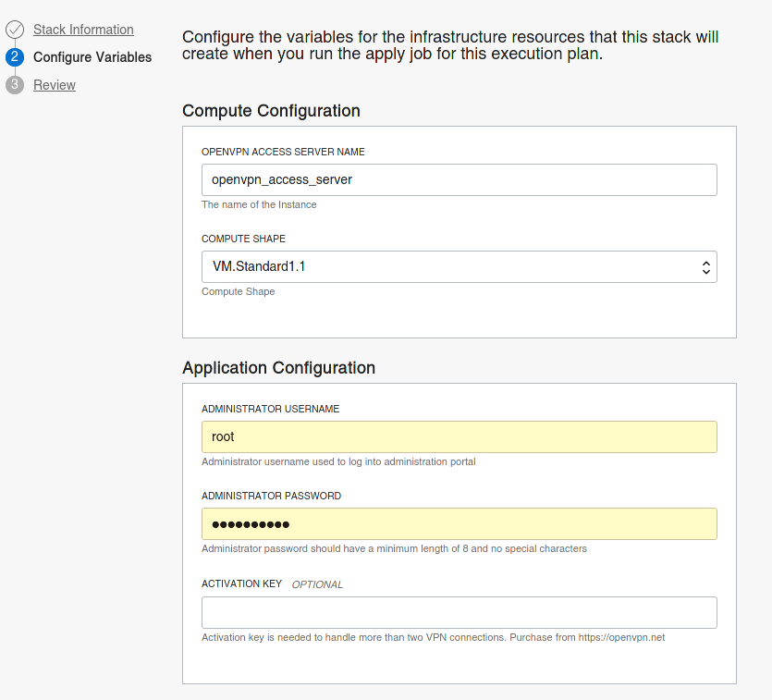Click the ADMINISTRATOR PASSWORD label

(271, 496)
